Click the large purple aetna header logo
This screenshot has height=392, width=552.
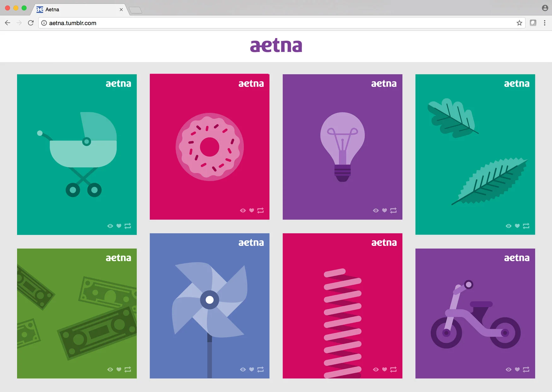tap(276, 45)
